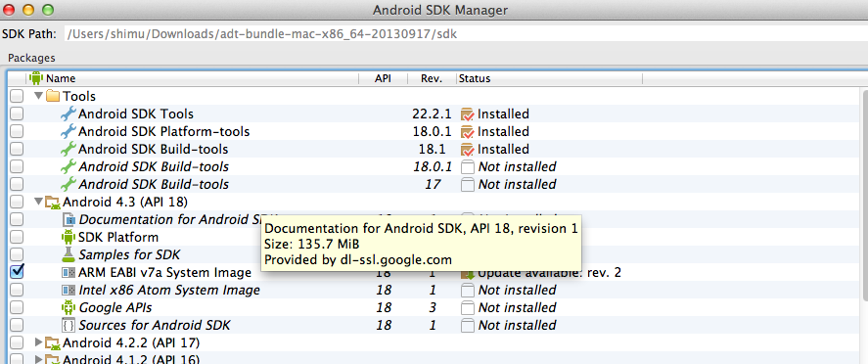
Task: Click inside the SDK Path field
Action: coord(466,33)
